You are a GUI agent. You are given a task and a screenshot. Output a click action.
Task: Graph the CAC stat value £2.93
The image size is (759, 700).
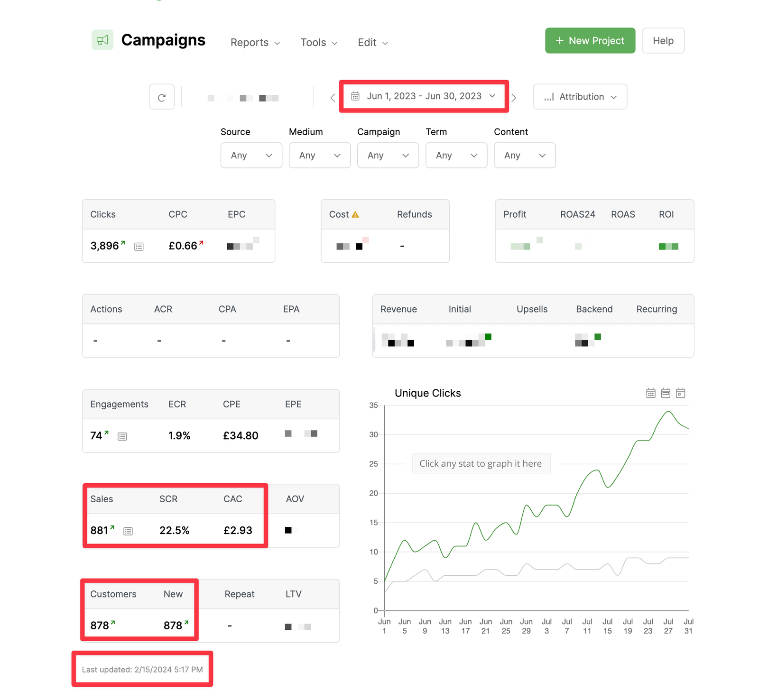click(238, 530)
